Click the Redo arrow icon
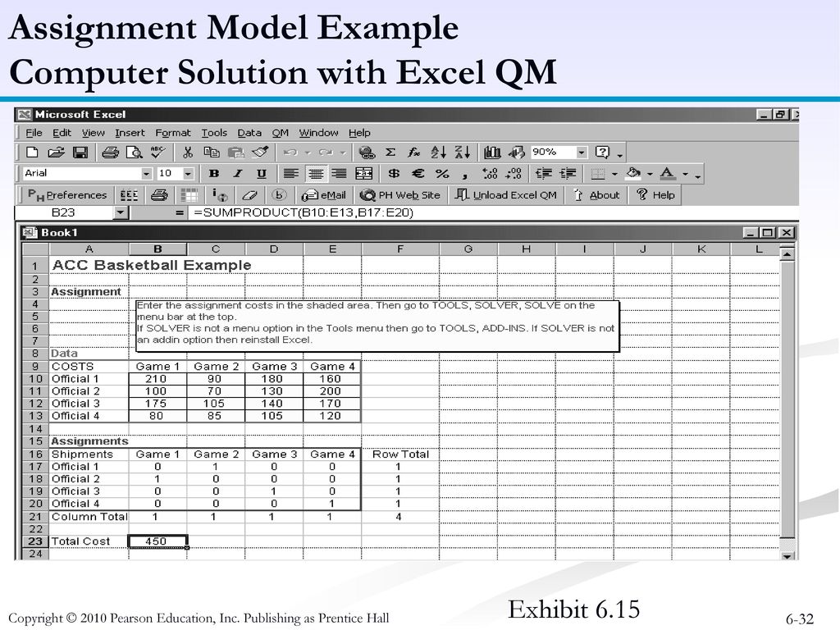The image size is (840, 630). click(326, 153)
